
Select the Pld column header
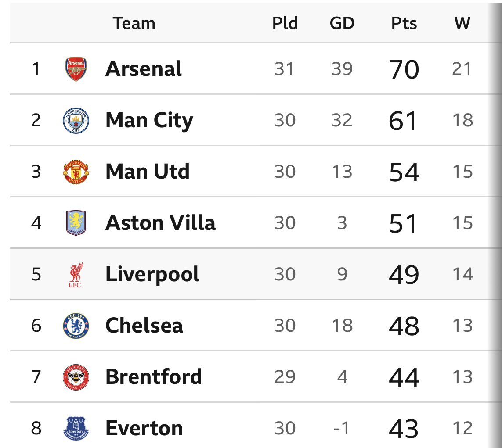[285, 23]
